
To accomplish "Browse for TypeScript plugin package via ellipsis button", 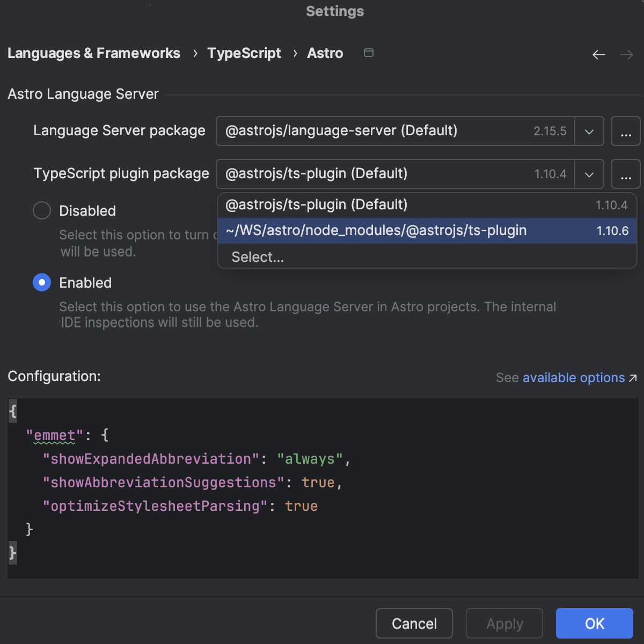I will click(x=626, y=174).
